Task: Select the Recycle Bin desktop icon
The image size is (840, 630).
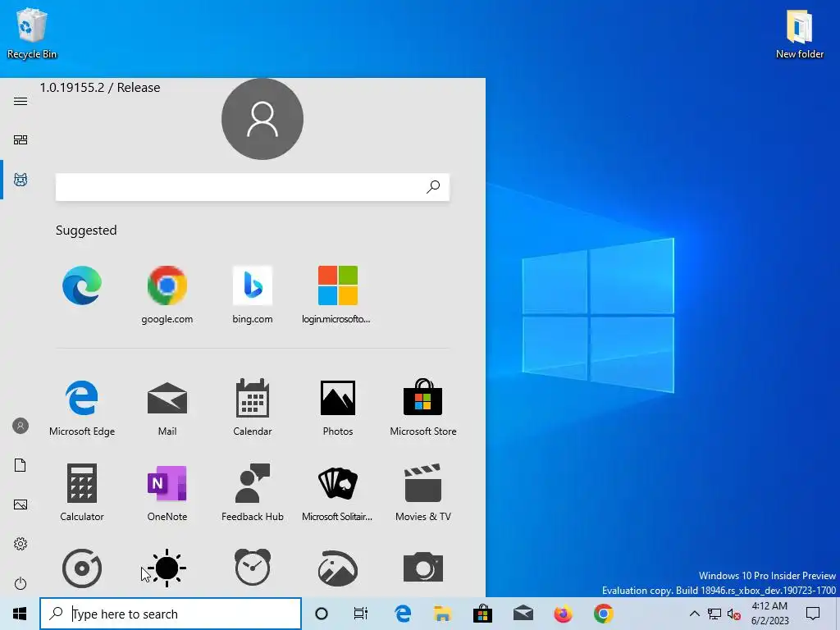Action: tap(32, 33)
